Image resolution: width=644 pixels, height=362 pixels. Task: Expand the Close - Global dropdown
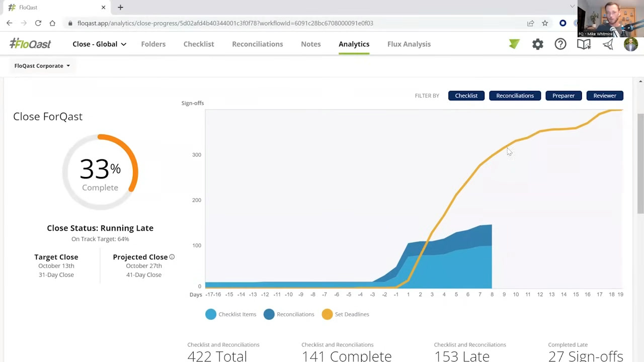click(x=99, y=44)
